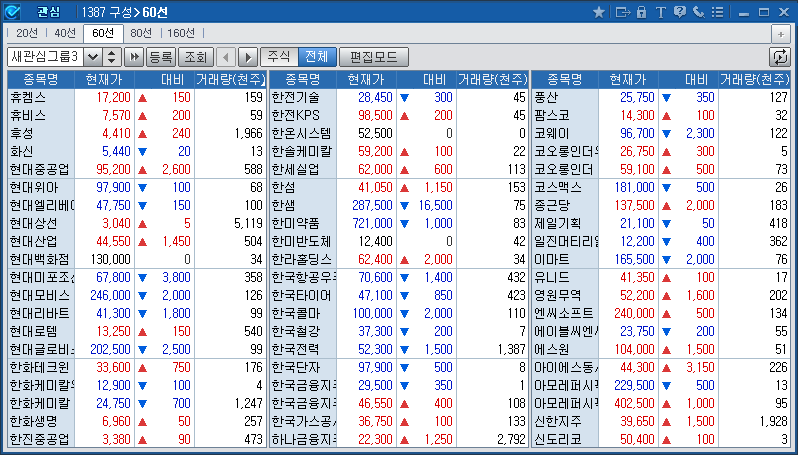
Task: Add a new tab with the plus button
Action: 781,34
